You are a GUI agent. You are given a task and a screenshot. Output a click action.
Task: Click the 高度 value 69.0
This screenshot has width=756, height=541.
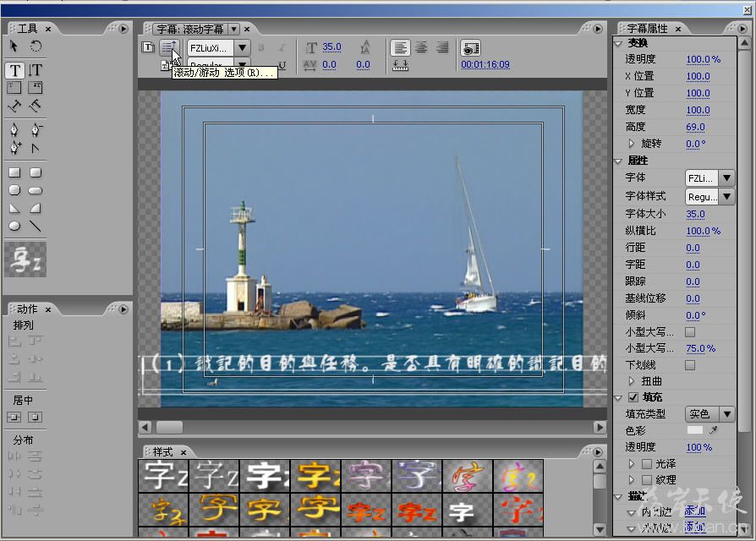[x=695, y=127]
